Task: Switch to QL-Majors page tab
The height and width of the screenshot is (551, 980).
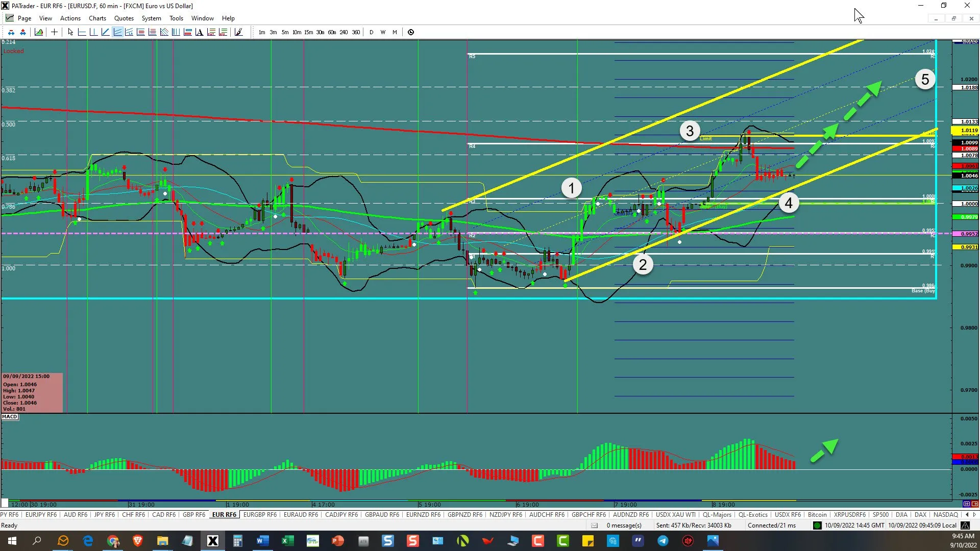Action: (x=717, y=515)
